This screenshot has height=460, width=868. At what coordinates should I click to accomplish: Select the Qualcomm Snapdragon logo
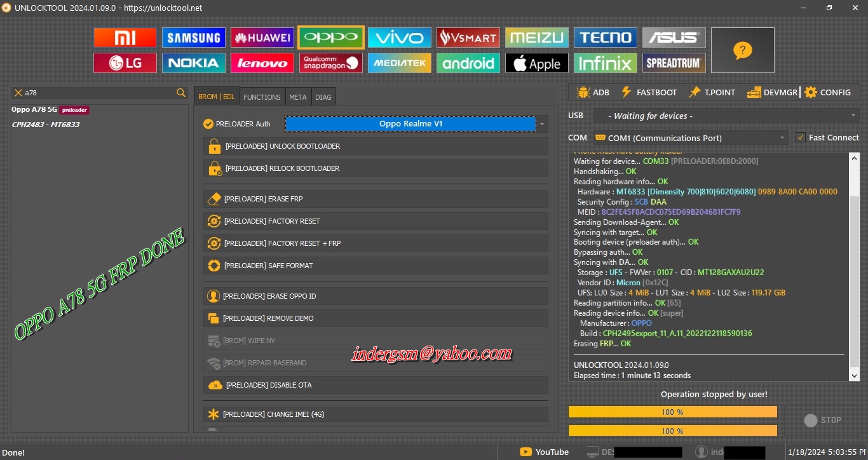(x=330, y=63)
